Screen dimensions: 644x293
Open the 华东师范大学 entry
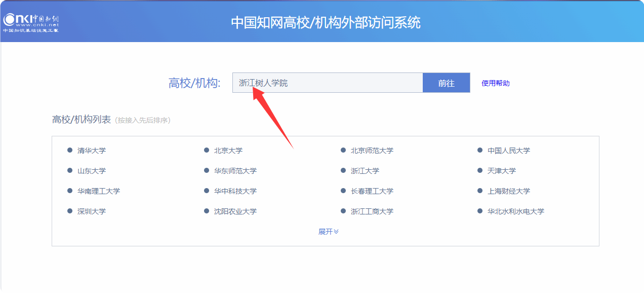235,171
